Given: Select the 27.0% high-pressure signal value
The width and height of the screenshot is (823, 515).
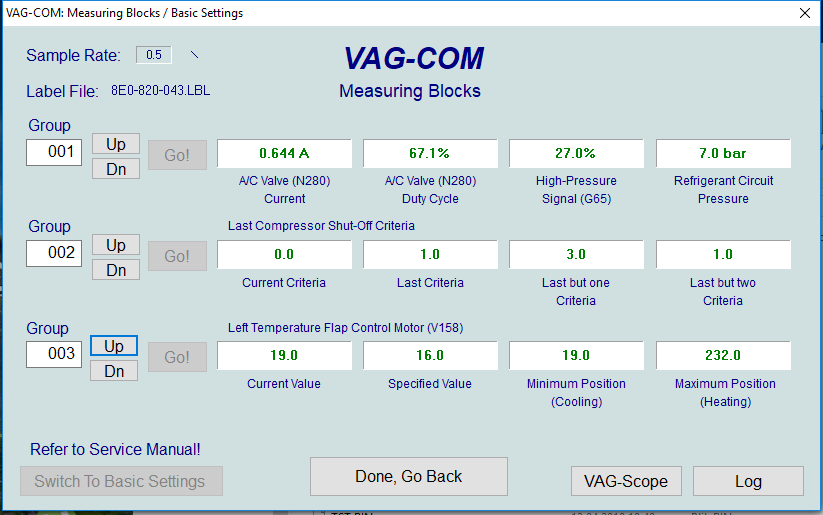Looking at the screenshot, I should click(576, 153).
